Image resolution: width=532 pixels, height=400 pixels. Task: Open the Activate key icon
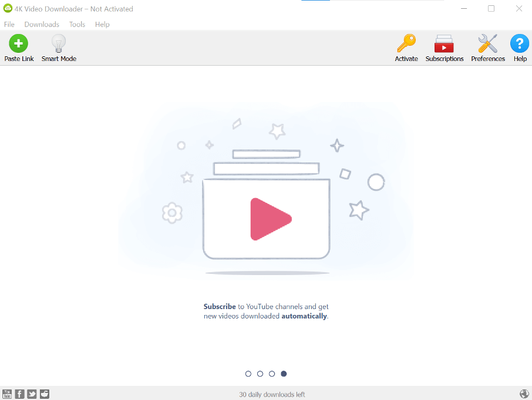[406, 48]
